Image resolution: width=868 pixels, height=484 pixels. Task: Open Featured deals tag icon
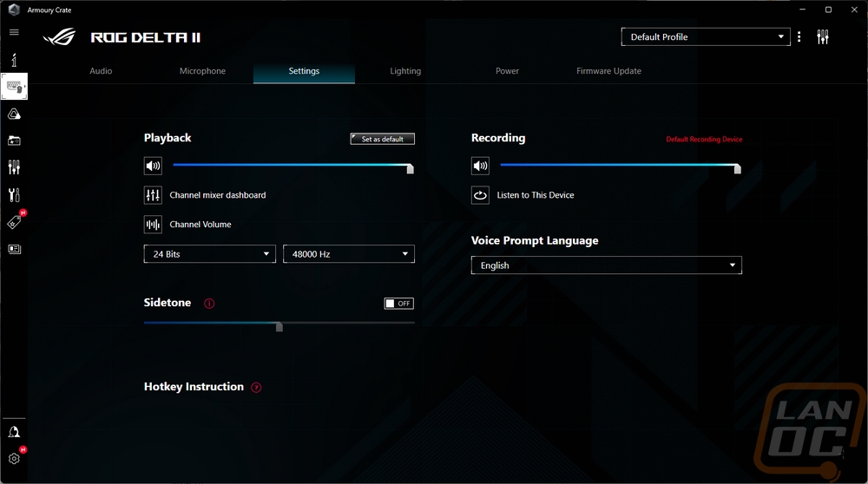coord(15,222)
